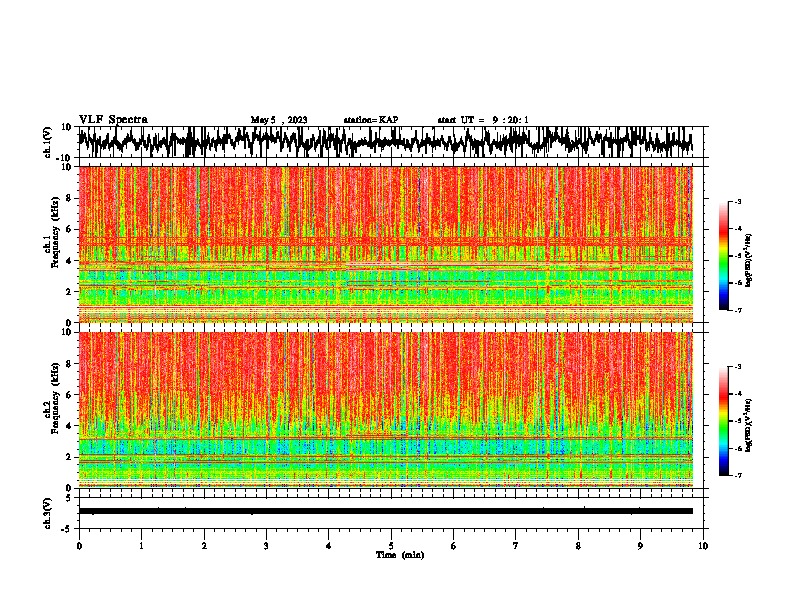Viewport: 792px width, 612px height.
Task: Click the black ch.3 voltage trace bar
Action: point(385,511)
